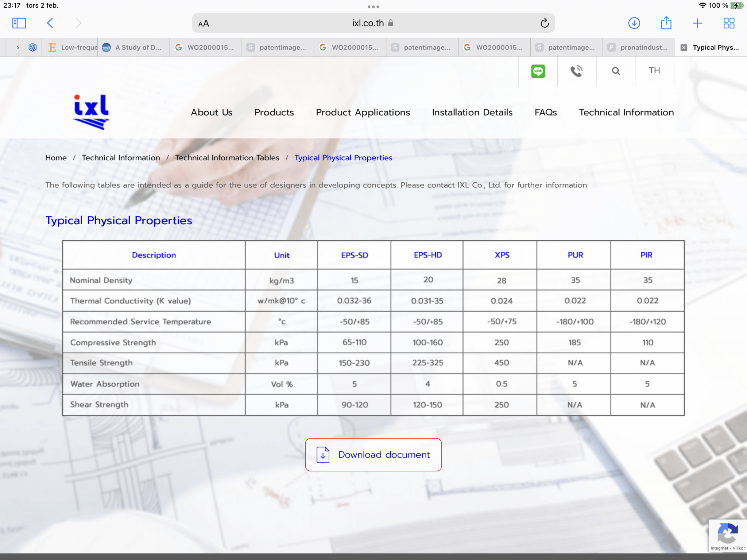Switch to the Low-freque... tab
This screenshot has width=747, height=560.
tap(69, 47)
